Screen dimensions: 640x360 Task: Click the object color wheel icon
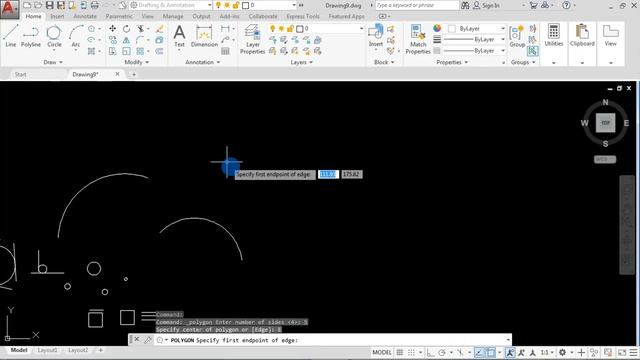pyautogui.click(x=437, y=28)
